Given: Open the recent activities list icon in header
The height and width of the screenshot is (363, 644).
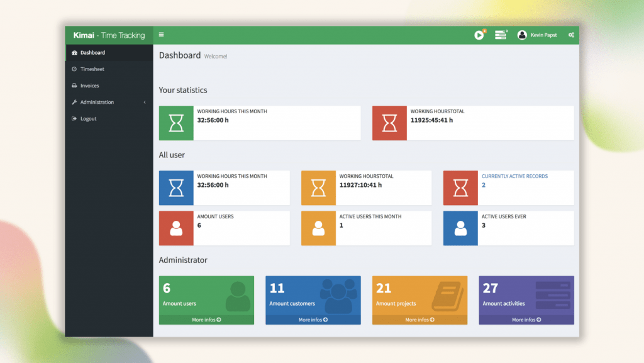Looking at the screenshot, I should click(500, 35).
